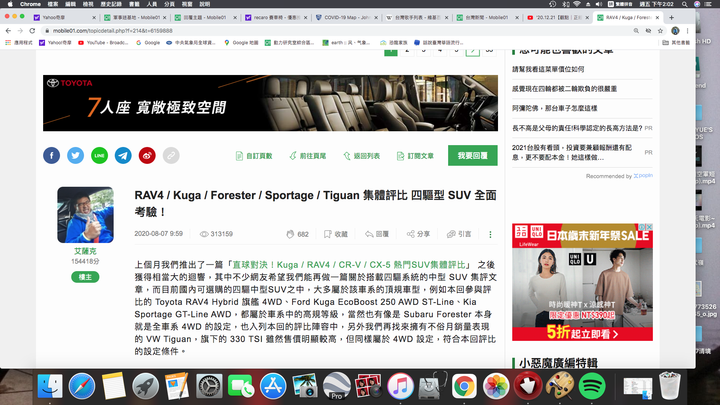Image resolution: width=720 pixels, height=405 pixels.
Task: Open Chrome three-dot menu
Action: [x=687, y=31]
